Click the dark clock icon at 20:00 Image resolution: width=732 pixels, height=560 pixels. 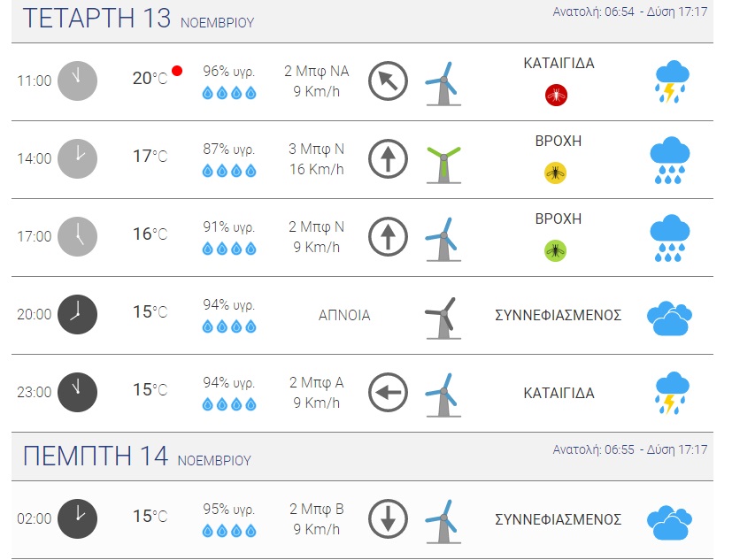[x=77, y=315]
